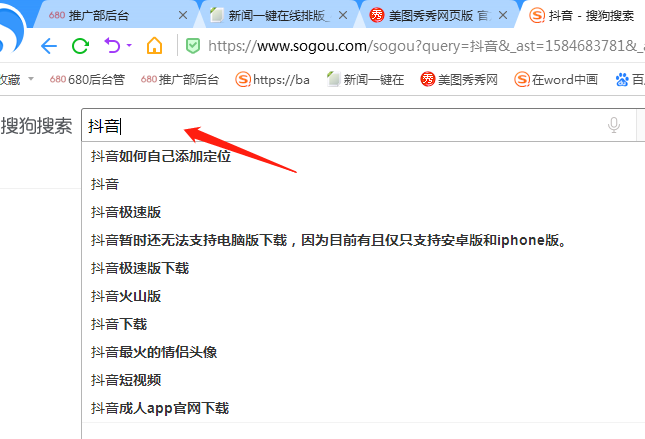Click Baidu paw bookmark icon
This screenshot has height=439, width=645.
(x=622, y=79)
